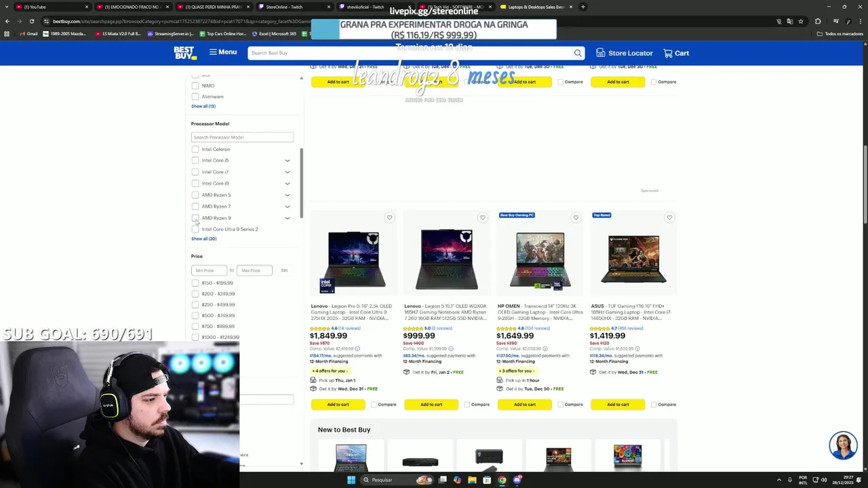Image resolution: width=868 pixels, height=488 pixels.
Task: Click the volume icon in system tray
Action: click(x=823, y=480)
